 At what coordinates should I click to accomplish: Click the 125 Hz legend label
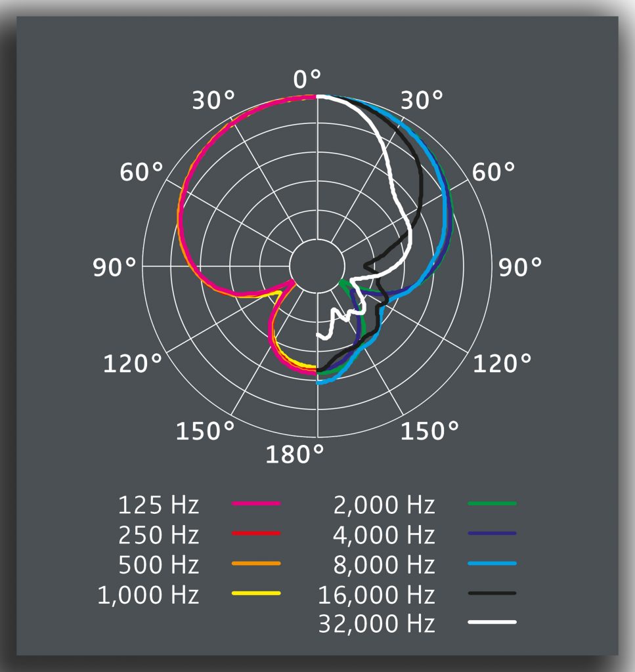tap(158, 505)
